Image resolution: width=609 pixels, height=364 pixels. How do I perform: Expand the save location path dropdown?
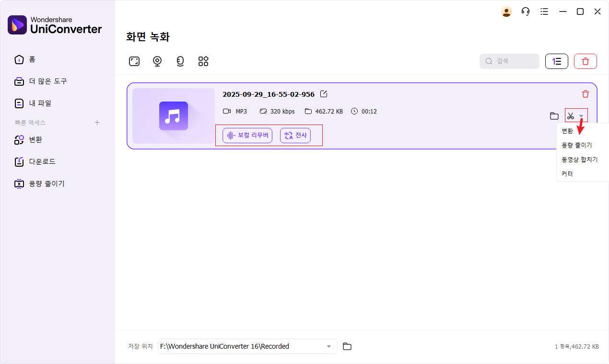pyautogui.click(x=329, y=346)
